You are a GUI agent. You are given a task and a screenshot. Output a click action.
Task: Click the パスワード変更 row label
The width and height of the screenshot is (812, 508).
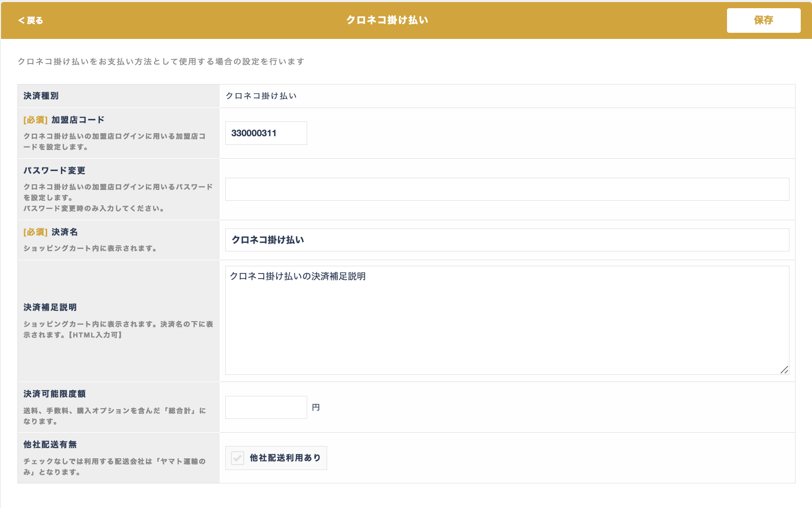(x=54, y=171)
